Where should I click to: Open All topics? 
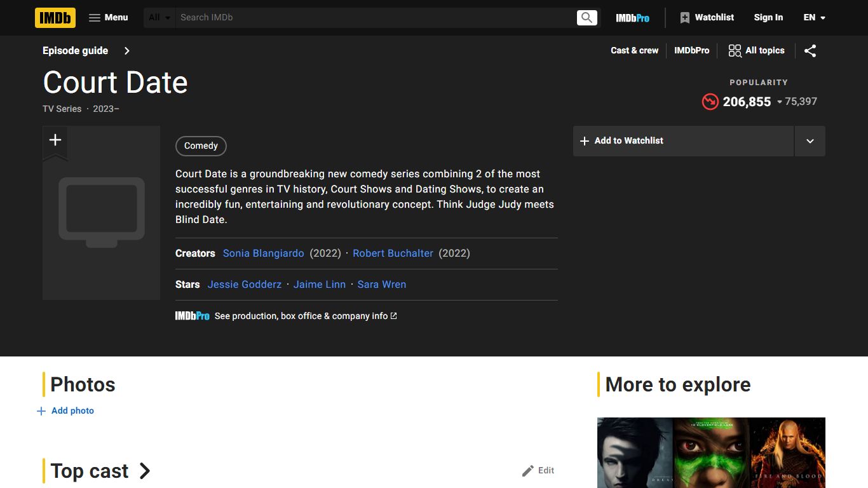tap(756, 51)
